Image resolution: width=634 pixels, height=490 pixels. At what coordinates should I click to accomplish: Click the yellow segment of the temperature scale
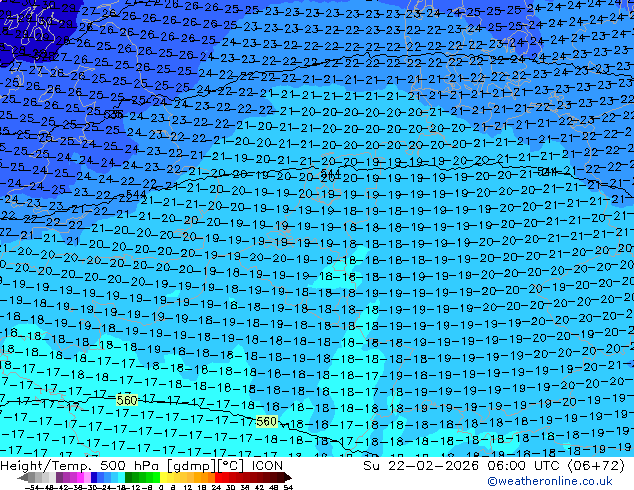(x=163, y=478)
